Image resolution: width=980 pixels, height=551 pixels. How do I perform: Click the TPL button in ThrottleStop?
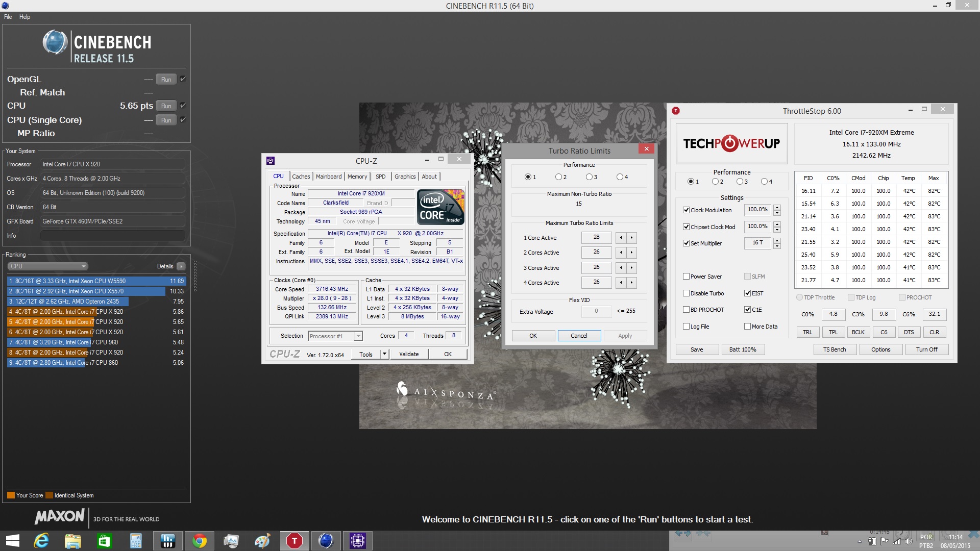click(833, 332)
